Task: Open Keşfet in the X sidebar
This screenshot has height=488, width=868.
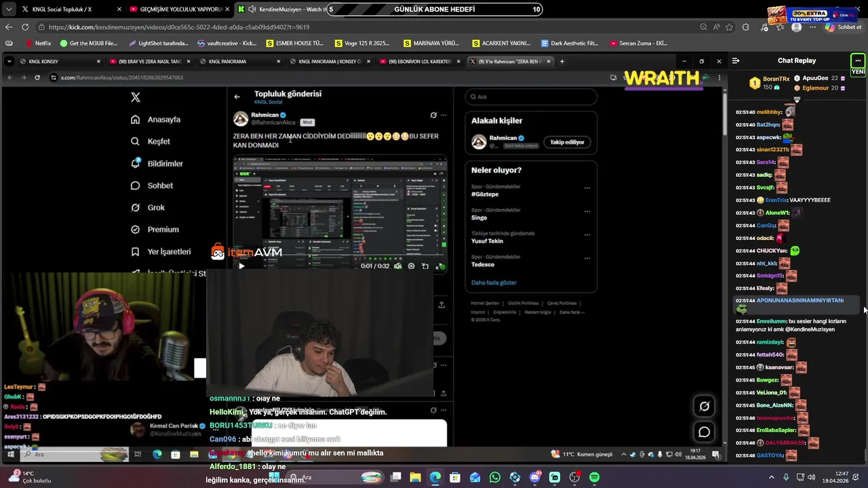Action: 151,142
